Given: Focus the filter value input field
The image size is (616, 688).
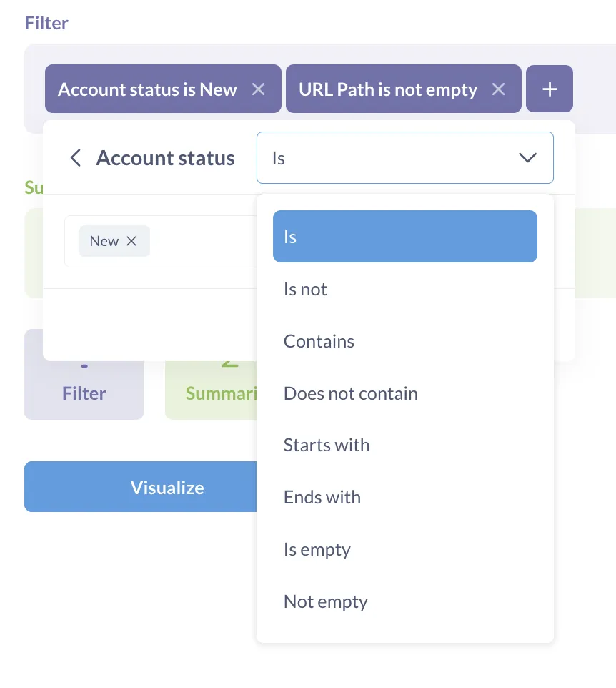Looking at the screenshot, I should pos(200,241).
